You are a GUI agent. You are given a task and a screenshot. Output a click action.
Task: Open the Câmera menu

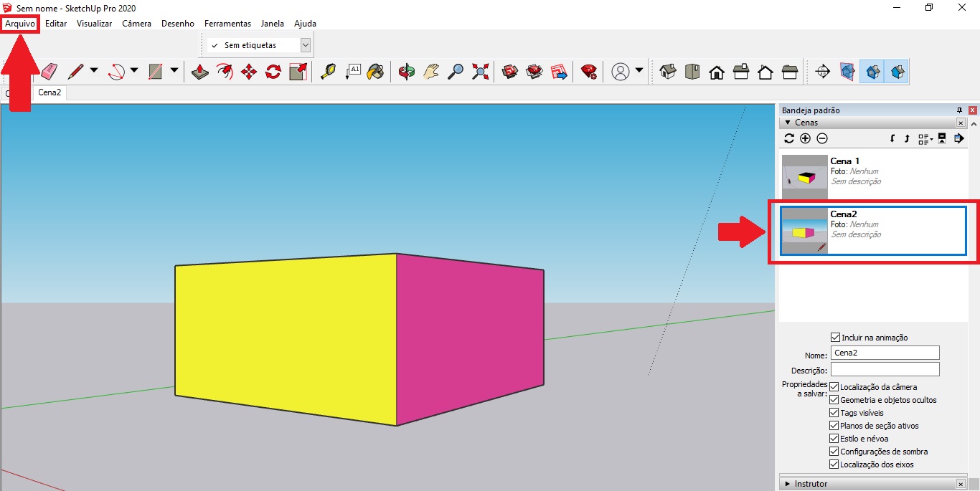[x=136, y=23]
